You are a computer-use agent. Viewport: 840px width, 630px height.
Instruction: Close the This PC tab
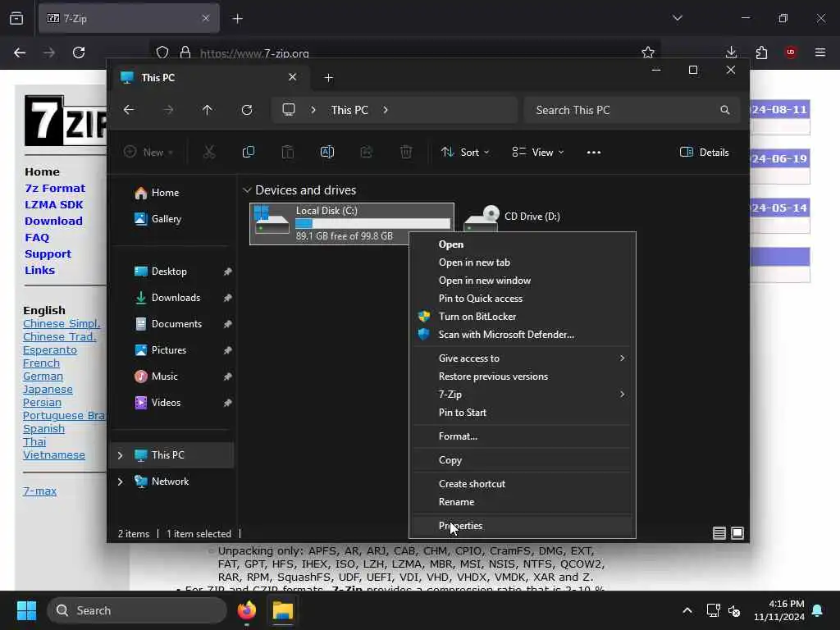293,77
